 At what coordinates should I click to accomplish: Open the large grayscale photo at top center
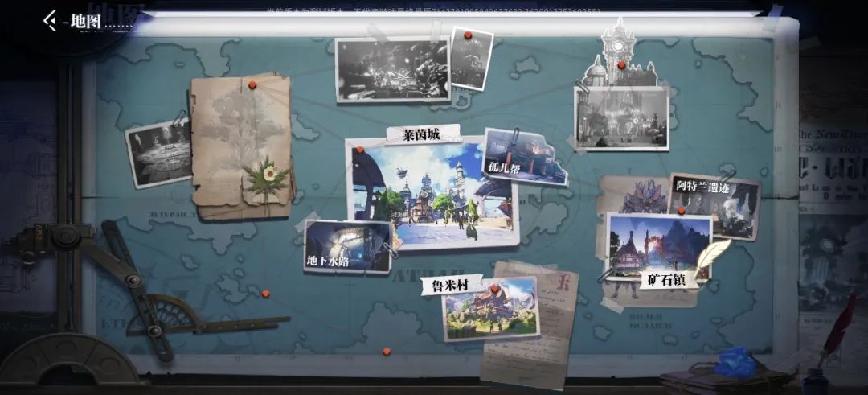point(392,70)
